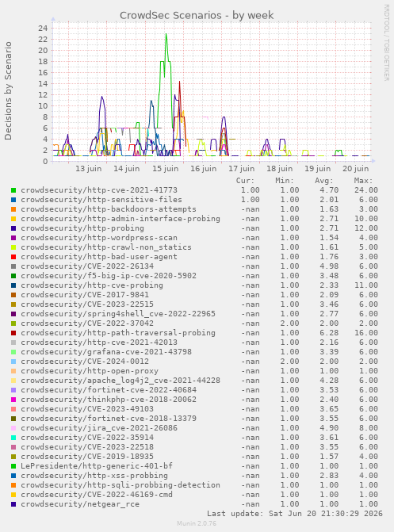This screenshot has height=532, width=394.
Task: Select the crowdsecurity/http-open-proxy legend label
Action: pyautogui.click(x=90, y=371)
